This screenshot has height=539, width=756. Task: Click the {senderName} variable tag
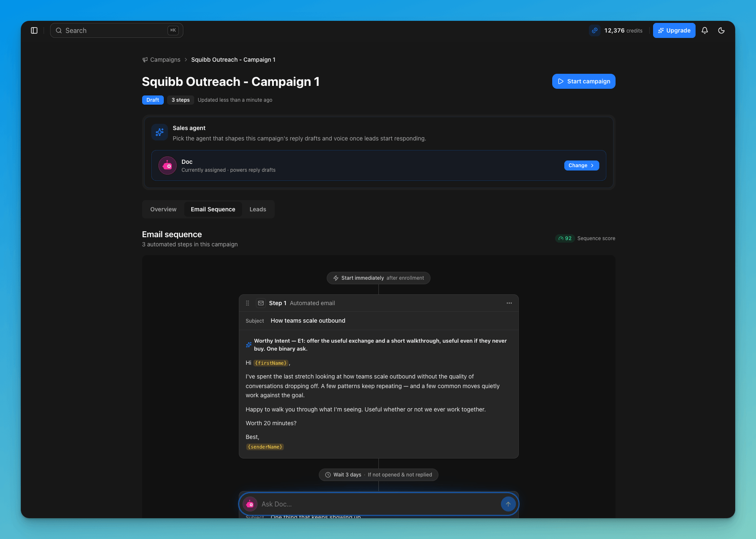point(265,447)
